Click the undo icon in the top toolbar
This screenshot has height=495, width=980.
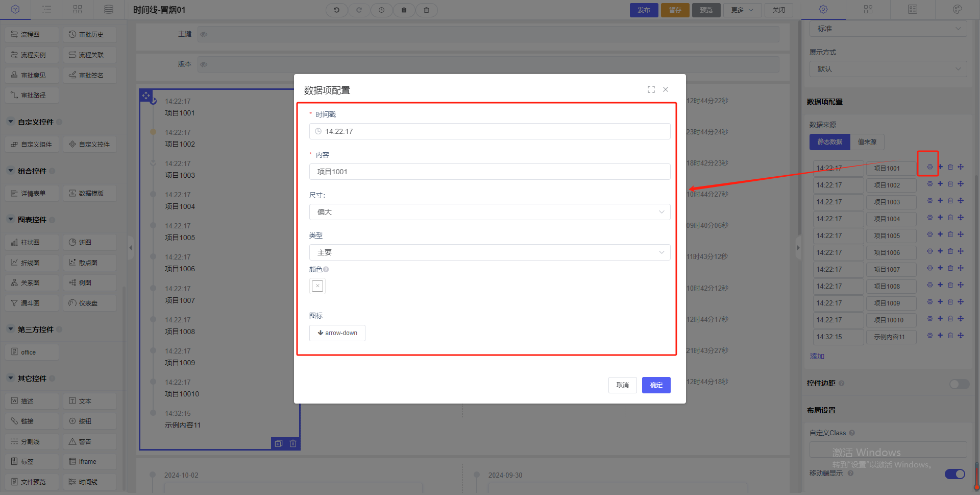tap(336, 10)
